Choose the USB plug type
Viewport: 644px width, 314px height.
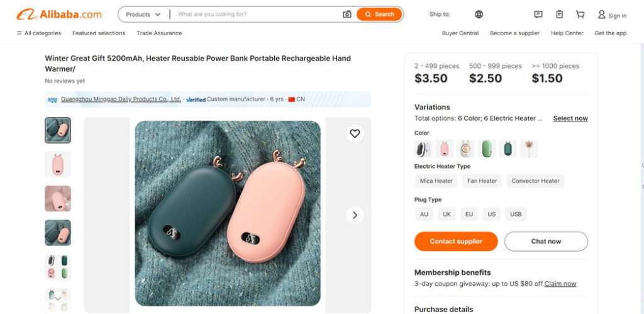click(x=516, y=214)
